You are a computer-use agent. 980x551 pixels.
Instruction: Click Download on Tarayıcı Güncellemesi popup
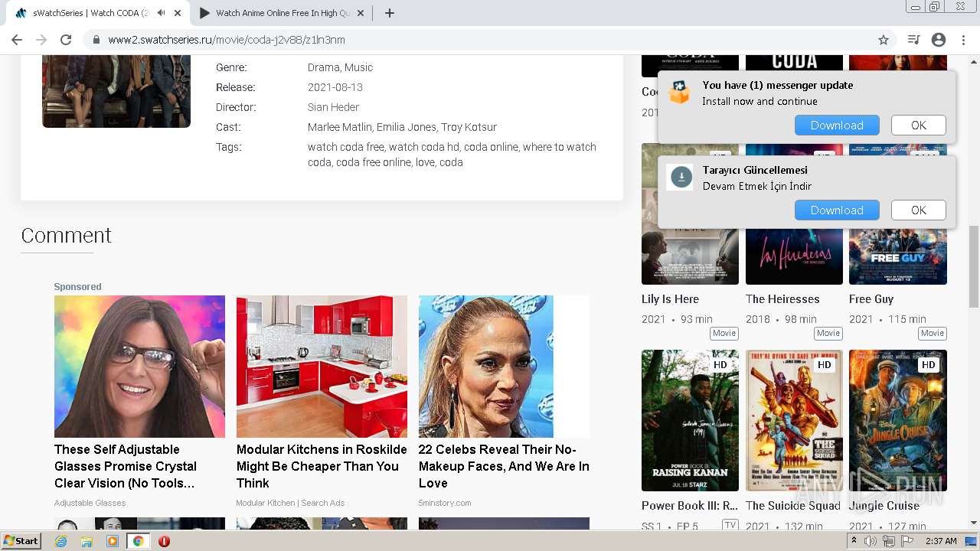[x=837, y=210]
